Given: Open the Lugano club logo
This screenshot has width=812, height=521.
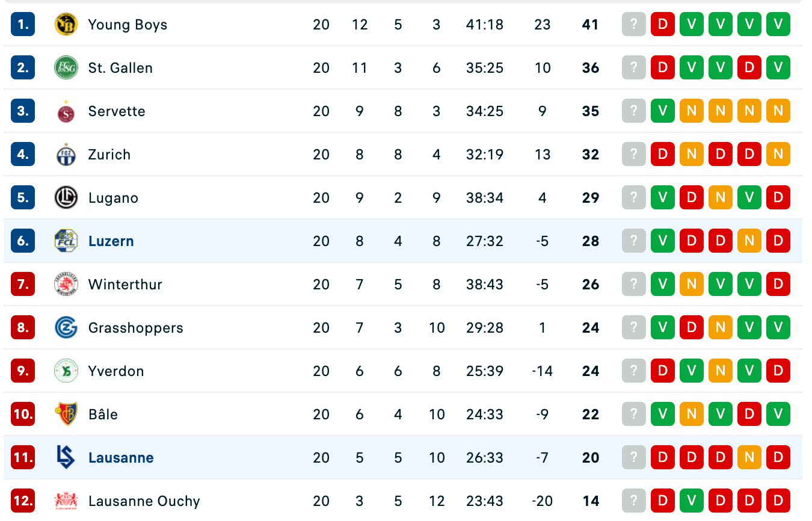Looking at the screenshot, I should tap(66, 198).
